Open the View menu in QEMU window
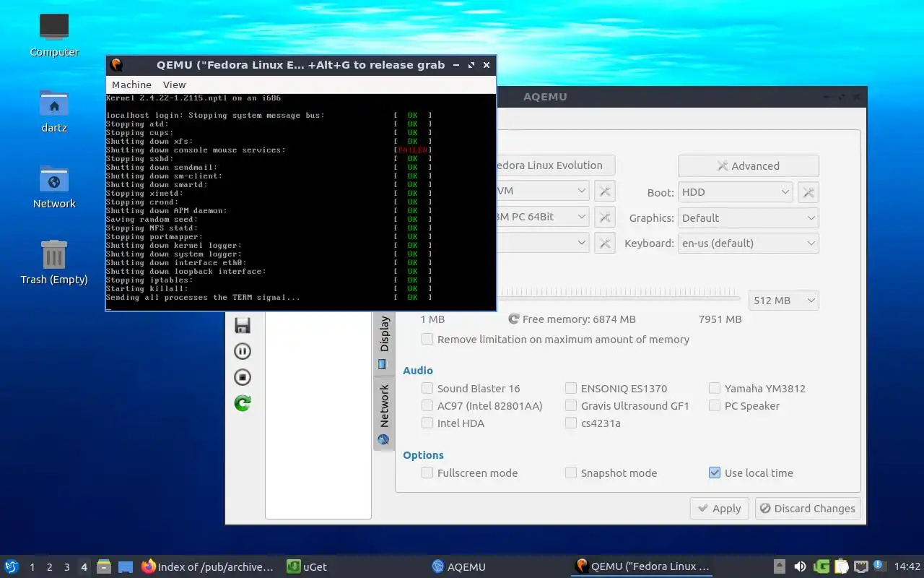924x578 pixels. coord(174,85)
